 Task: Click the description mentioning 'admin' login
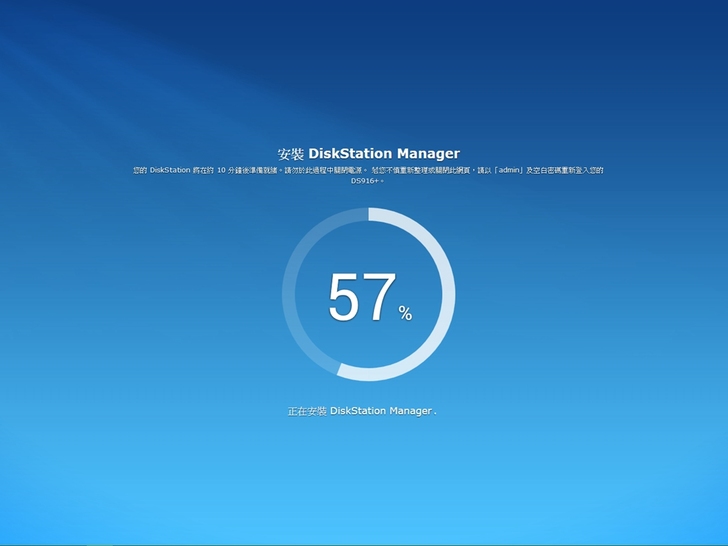point(368,175)
